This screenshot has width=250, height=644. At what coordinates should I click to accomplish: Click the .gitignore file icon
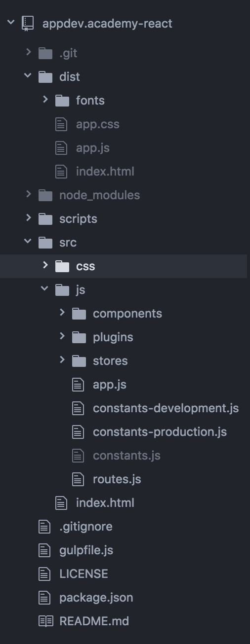(44, 526)
